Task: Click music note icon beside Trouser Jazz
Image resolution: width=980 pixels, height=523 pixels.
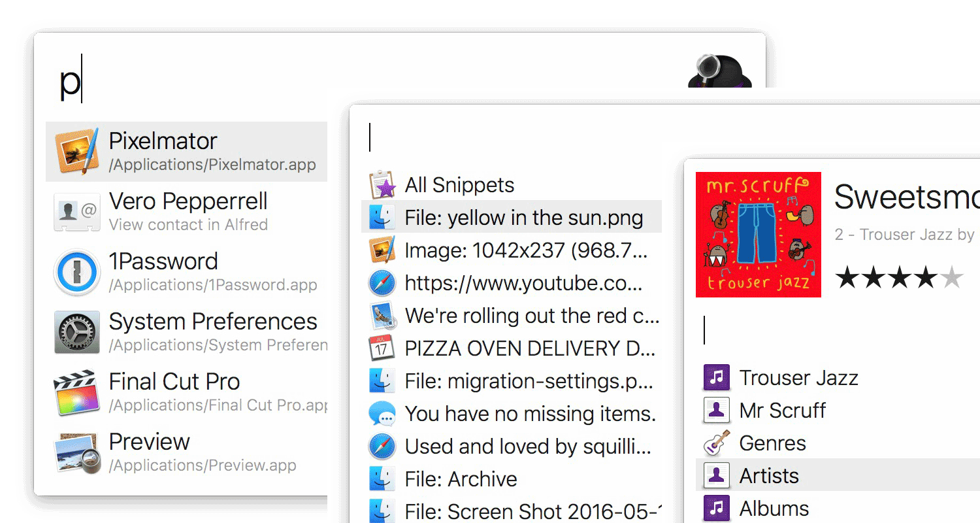Action: coord(717,378)
